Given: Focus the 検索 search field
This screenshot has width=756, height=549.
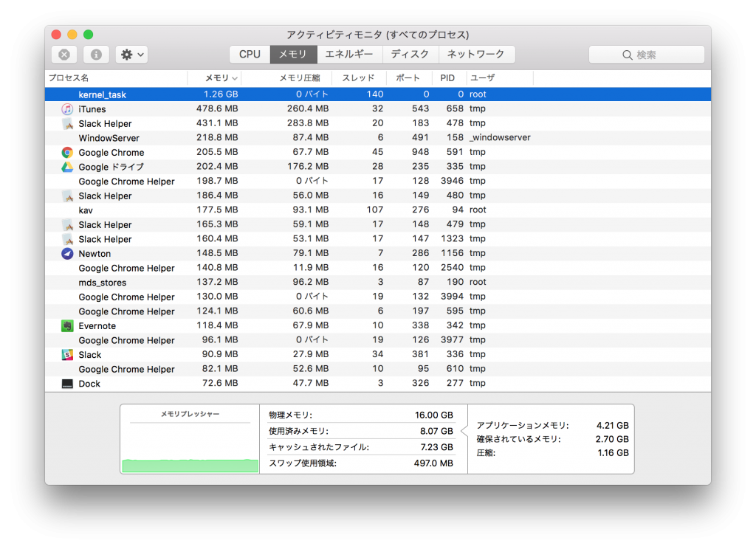Looking at the screenshot, I should point(647,55).
